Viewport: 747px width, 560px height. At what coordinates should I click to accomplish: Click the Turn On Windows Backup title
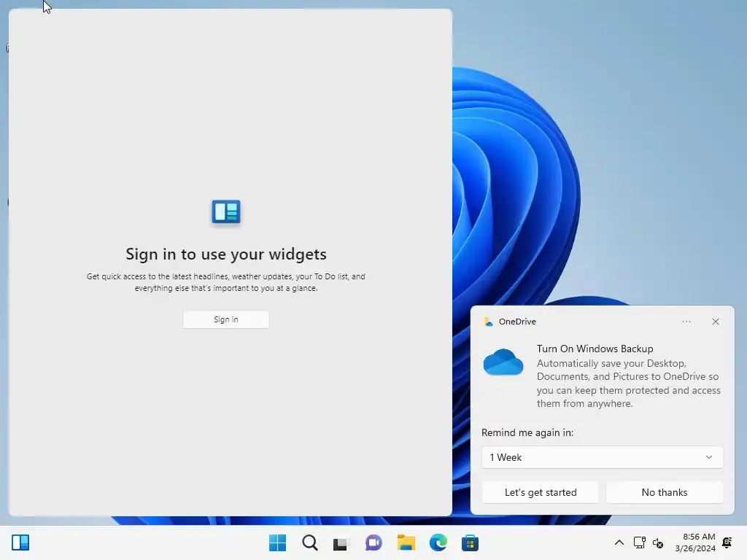tap(595, 349)
